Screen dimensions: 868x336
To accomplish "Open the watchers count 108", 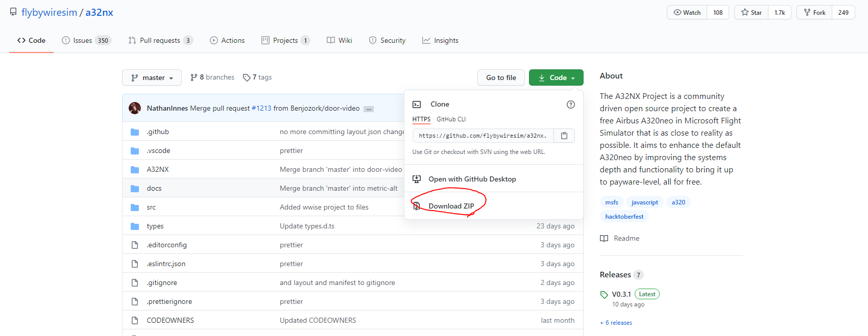I will coord(718,12).
